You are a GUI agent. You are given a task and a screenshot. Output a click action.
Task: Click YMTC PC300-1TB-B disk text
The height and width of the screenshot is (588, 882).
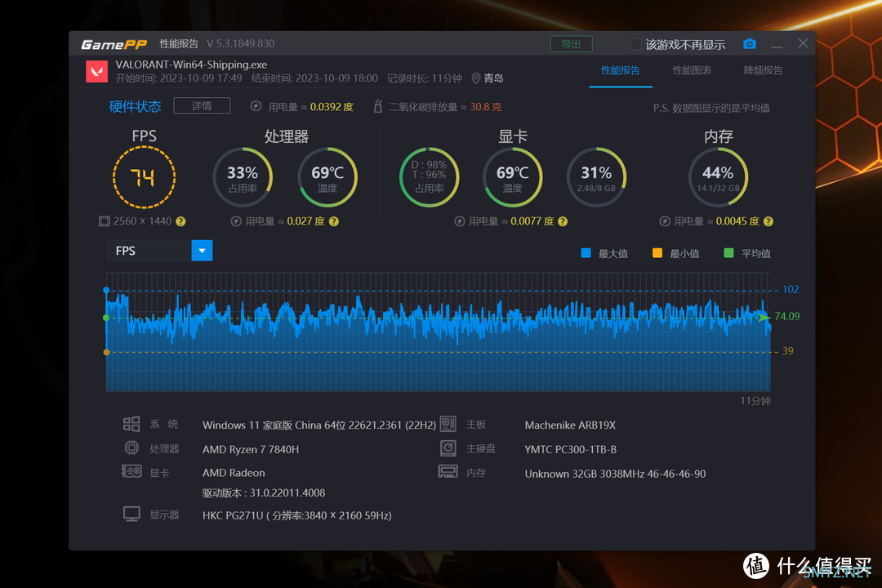[x=570, y=449]
